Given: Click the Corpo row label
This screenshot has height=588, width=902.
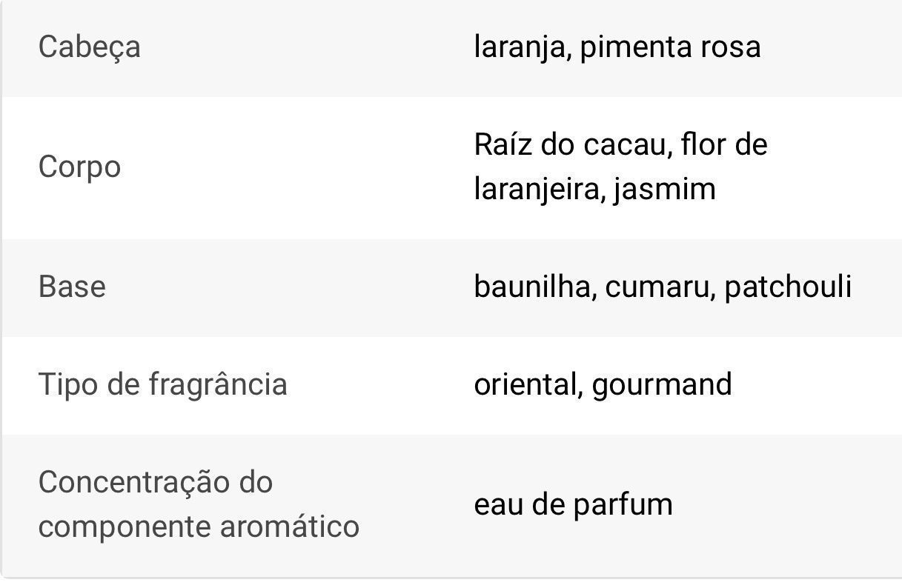Looking at the screenshot, I should (x=79, y=167).
